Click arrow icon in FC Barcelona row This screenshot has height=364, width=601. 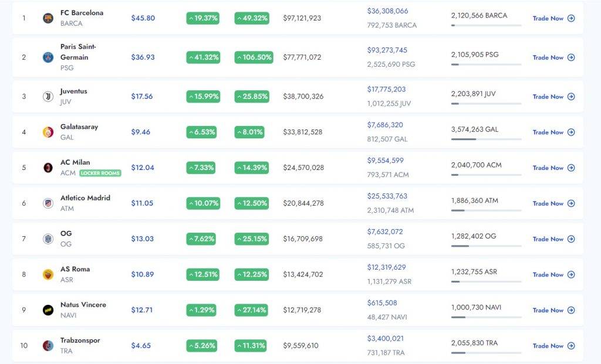tap(571, 18)
